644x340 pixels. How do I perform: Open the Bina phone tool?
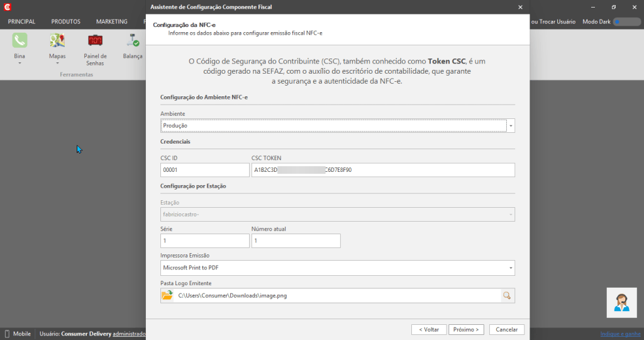point(19,40)
